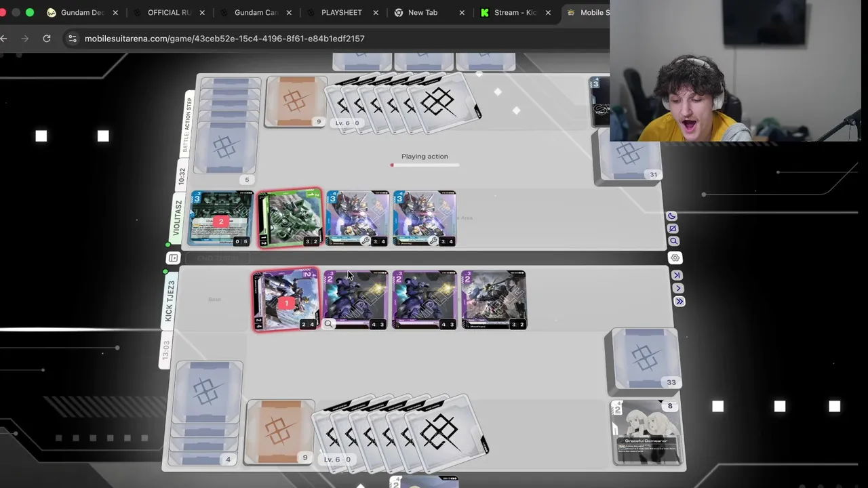Screen dimensions: 868x488
Task: Click the single chevron next-step icon
Action: pyautogui.click(x=677, y=288)
